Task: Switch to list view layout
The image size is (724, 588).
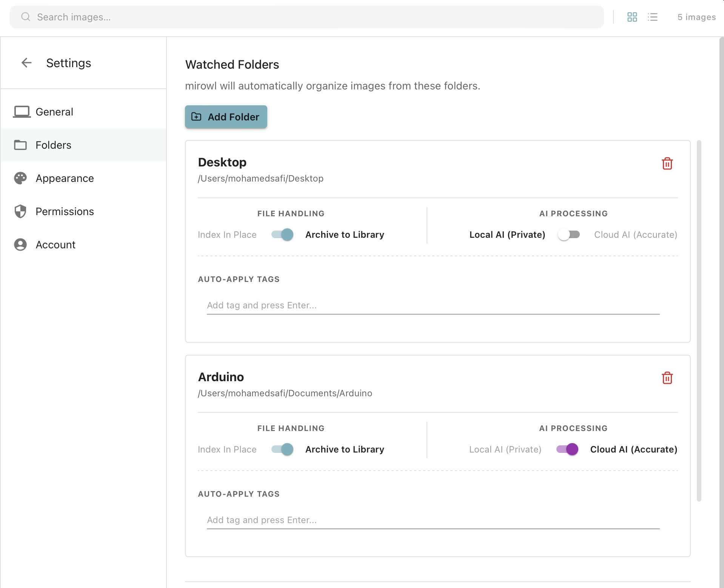Action: [x=652, y=17]
